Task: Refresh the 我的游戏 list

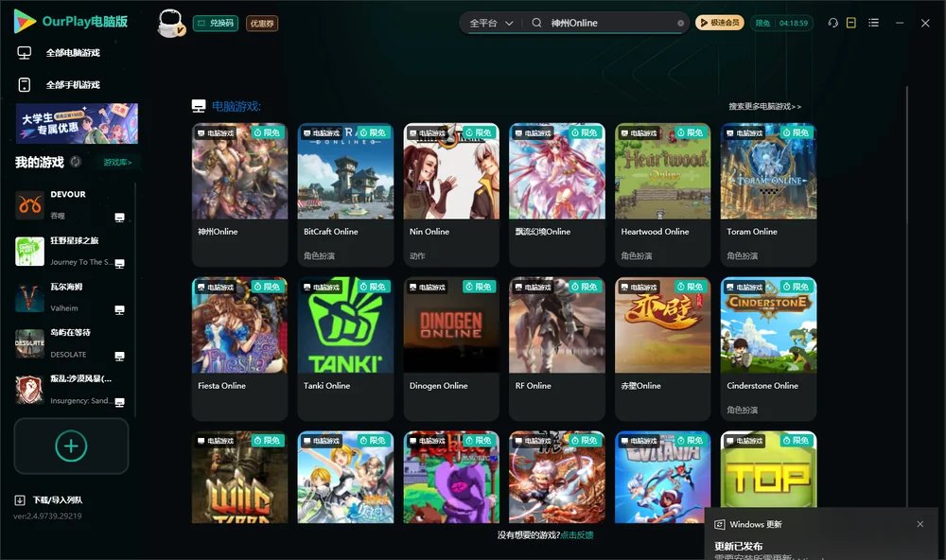Action: (x=76, y=162)
